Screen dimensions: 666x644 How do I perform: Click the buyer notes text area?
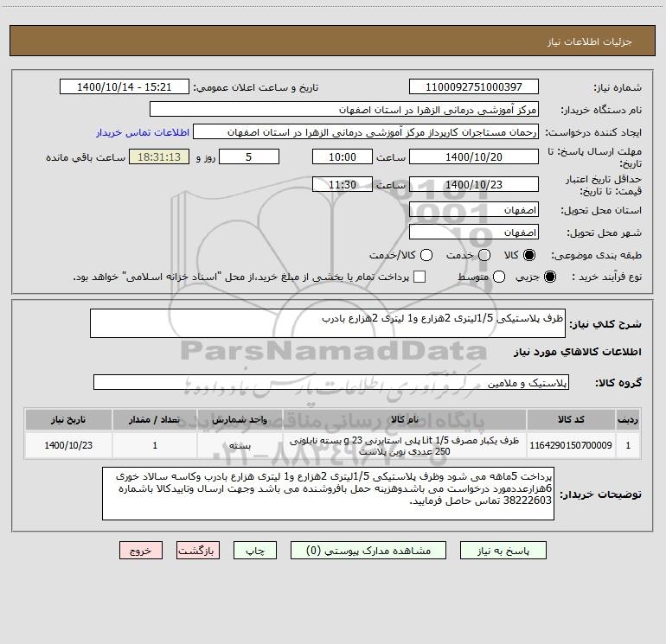[x=329, y=494]
